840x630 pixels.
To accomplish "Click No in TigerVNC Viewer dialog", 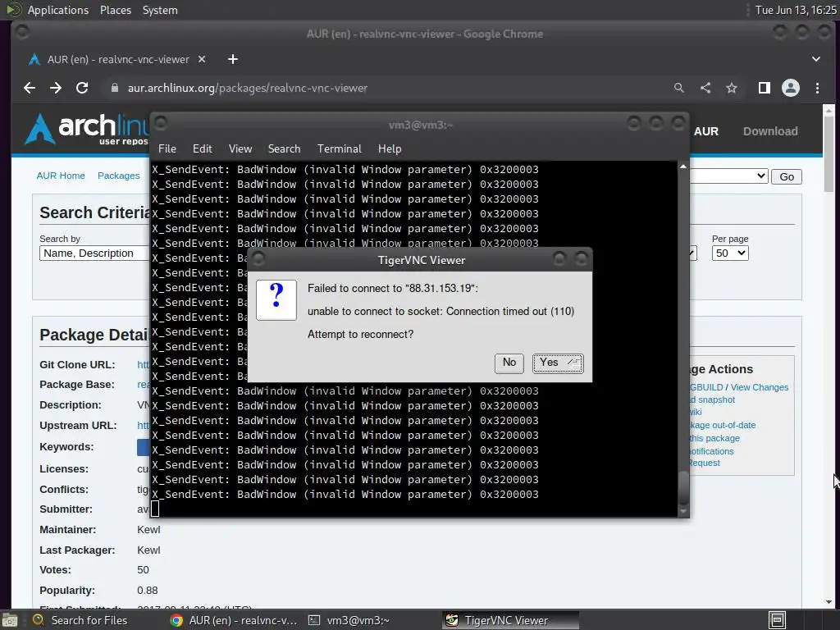I will click(509, 363).
